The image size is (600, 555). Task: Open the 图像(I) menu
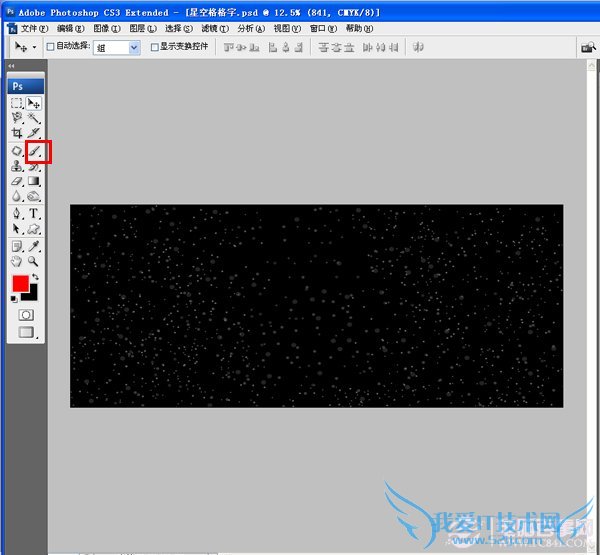pyautogui.click(x=107, y=28)
